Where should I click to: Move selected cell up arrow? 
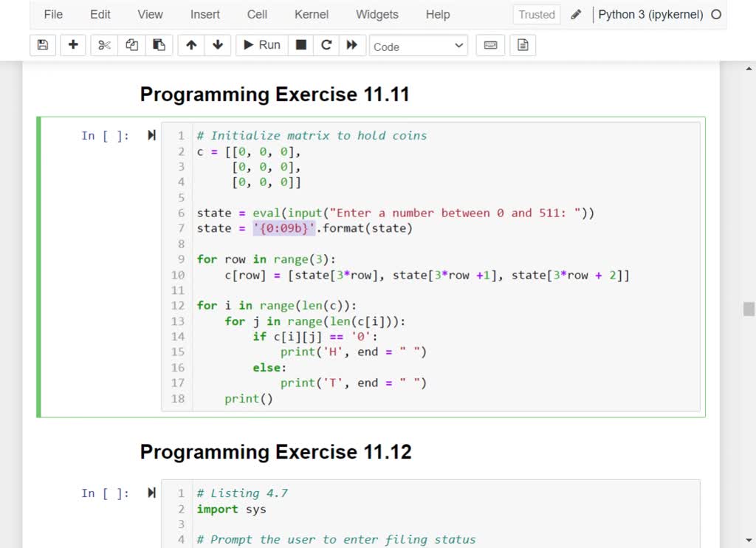[x=191, y=45]
